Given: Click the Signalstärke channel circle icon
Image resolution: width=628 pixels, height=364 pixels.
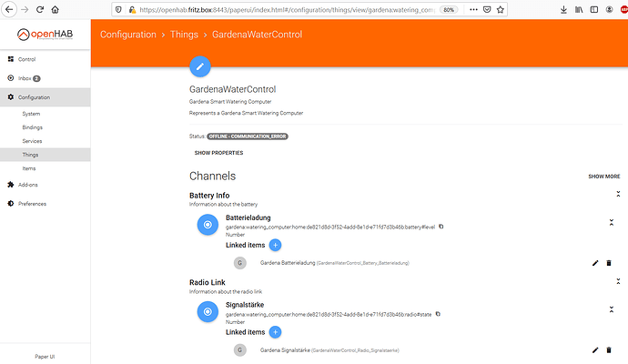Looking at the screenshot, I should (208, 311).
